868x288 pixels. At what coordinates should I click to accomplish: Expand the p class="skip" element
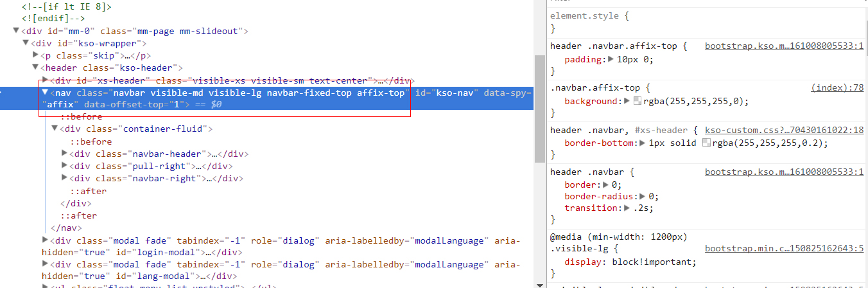click(x=35, y=55)
